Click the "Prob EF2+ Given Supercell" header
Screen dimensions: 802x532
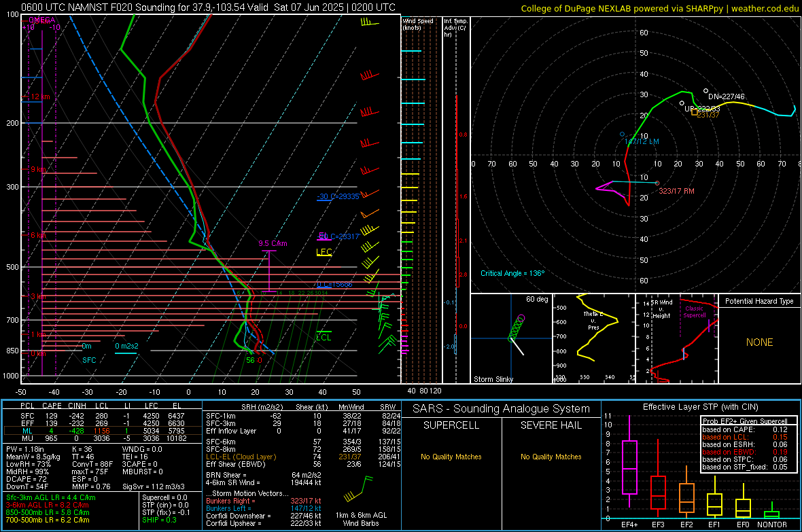pyautogui.click(x=745, y=421)
